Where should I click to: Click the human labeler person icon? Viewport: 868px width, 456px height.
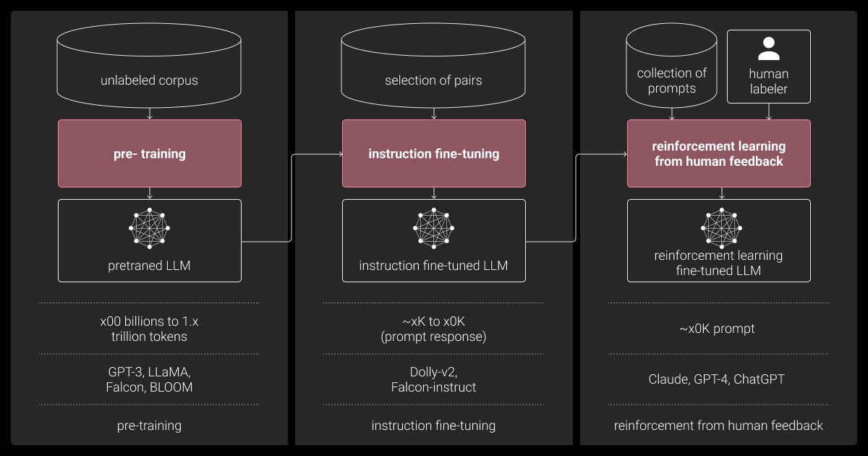768,49
